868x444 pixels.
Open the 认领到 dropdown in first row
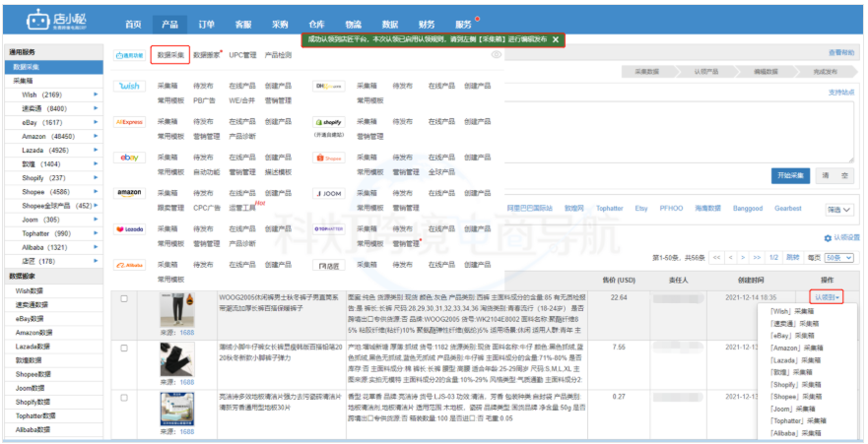(x=827, y=297)
